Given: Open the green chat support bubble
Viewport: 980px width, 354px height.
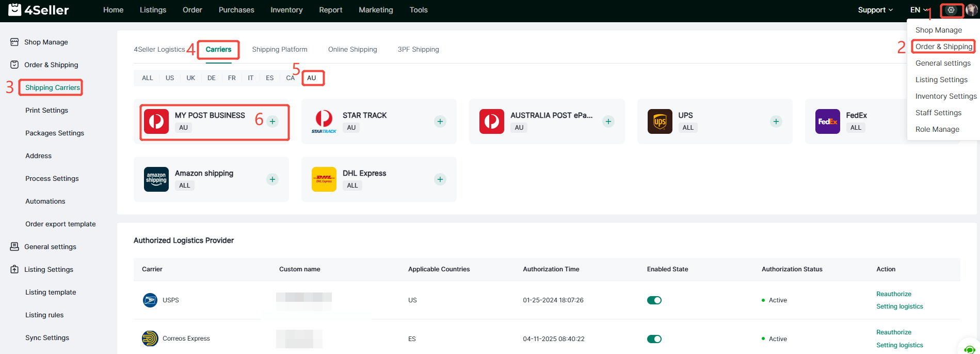Looking at the screenshot, I should (x=969, y=349).
